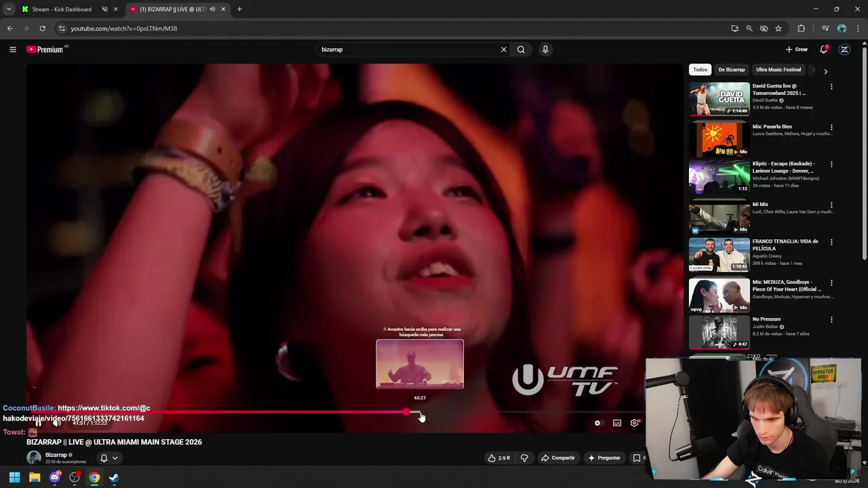This screenshot has width=868, height=488.
Task: Reload the YouTube page
Action: [x=42, y=28]
